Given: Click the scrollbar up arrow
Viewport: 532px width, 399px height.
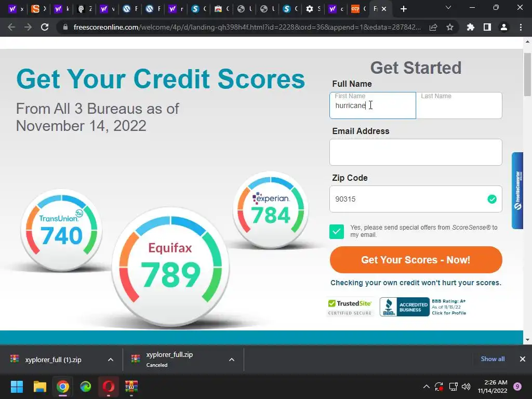Looking at the screenshot, I should pyautogui.click(x=527, y=42).
